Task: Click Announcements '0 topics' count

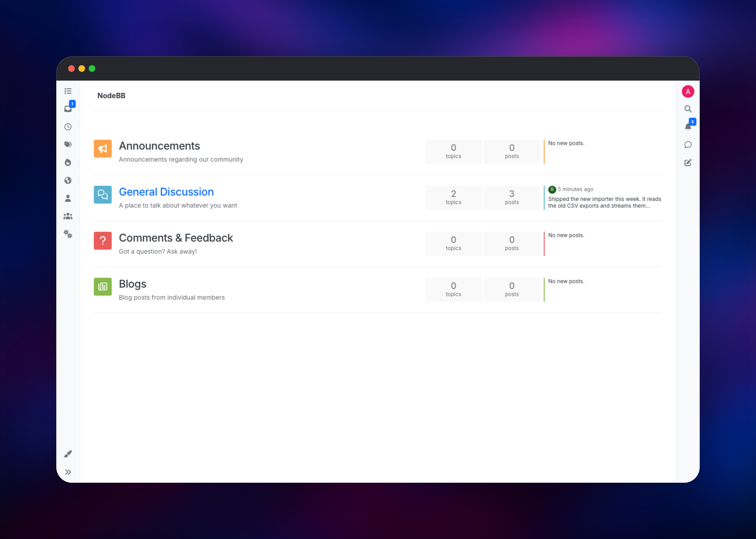Action: (x=453, y=152)
